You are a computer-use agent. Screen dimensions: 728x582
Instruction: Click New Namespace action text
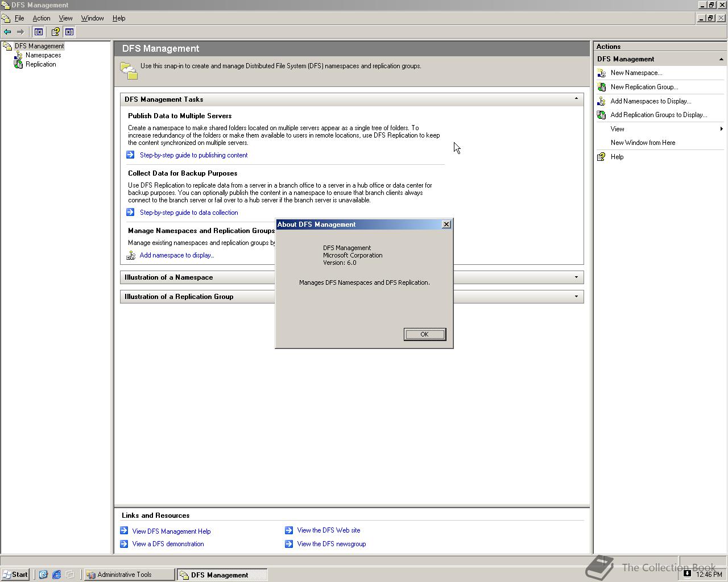pos(636,73)
